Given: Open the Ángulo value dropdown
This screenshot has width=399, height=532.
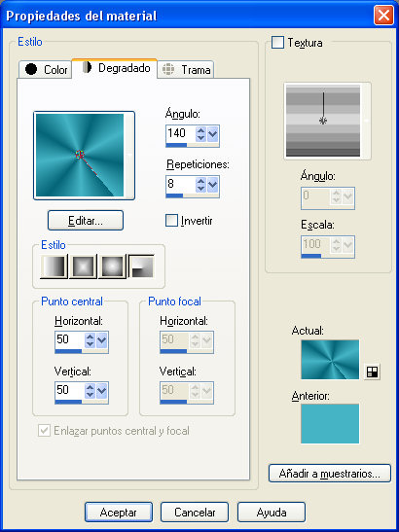Looking at the screenshot, I should 212,134.
